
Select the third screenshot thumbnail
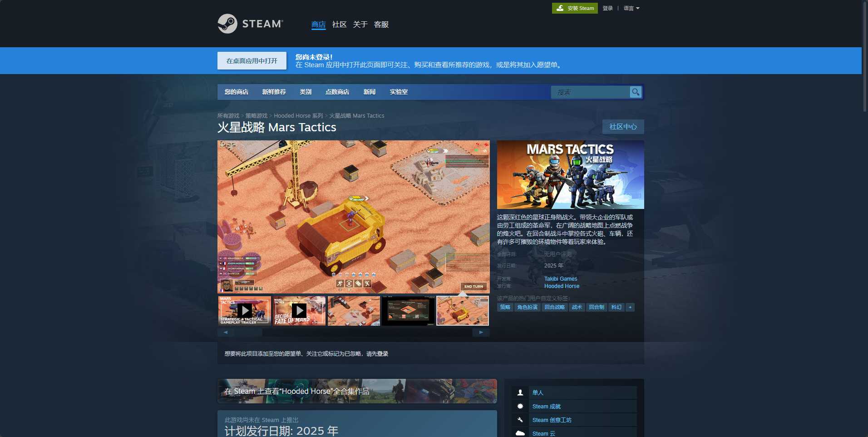point(354,311)
